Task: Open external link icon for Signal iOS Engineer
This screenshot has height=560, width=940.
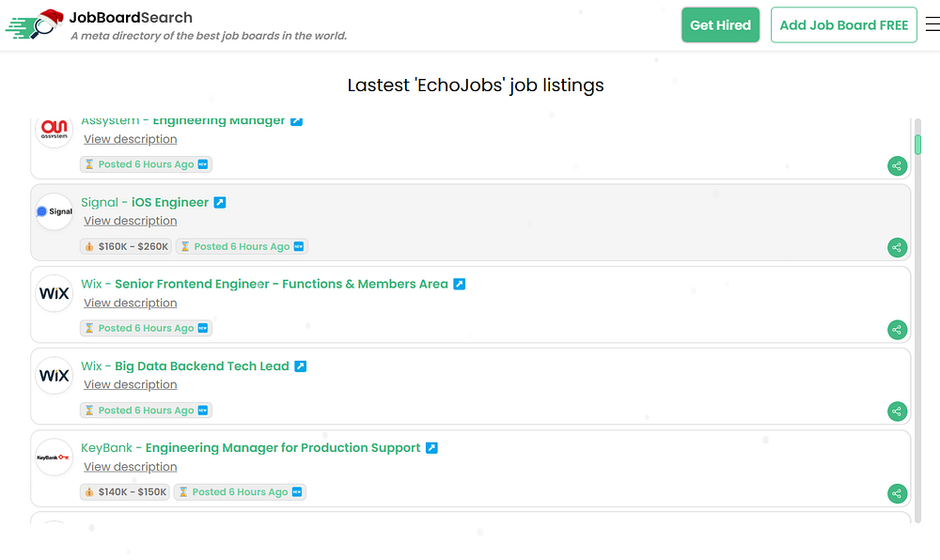Action: point(220,202)
